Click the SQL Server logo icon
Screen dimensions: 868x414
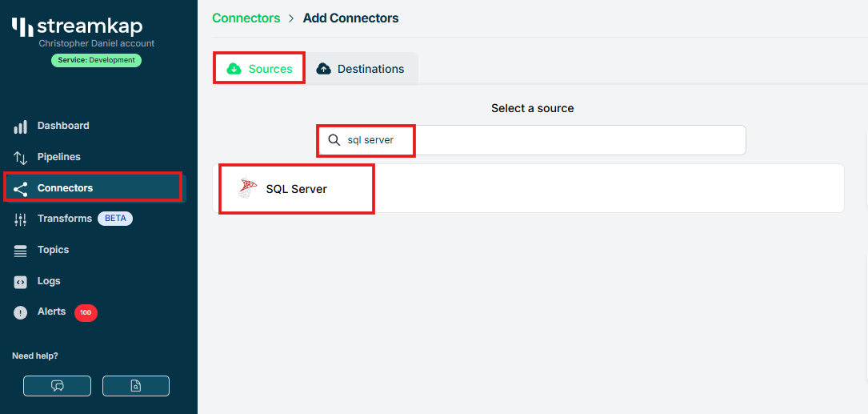point(248,188)
